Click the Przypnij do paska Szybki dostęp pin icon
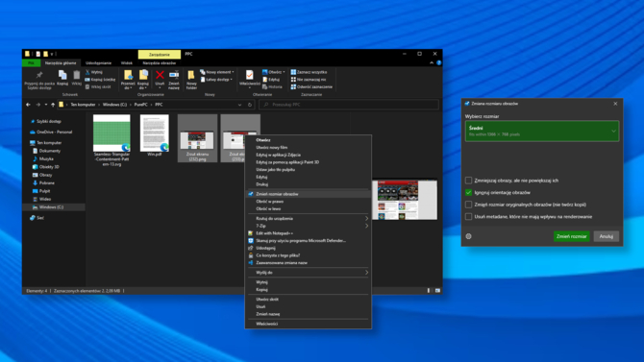Viewport: 644px width, 362px height. [39, 75]
